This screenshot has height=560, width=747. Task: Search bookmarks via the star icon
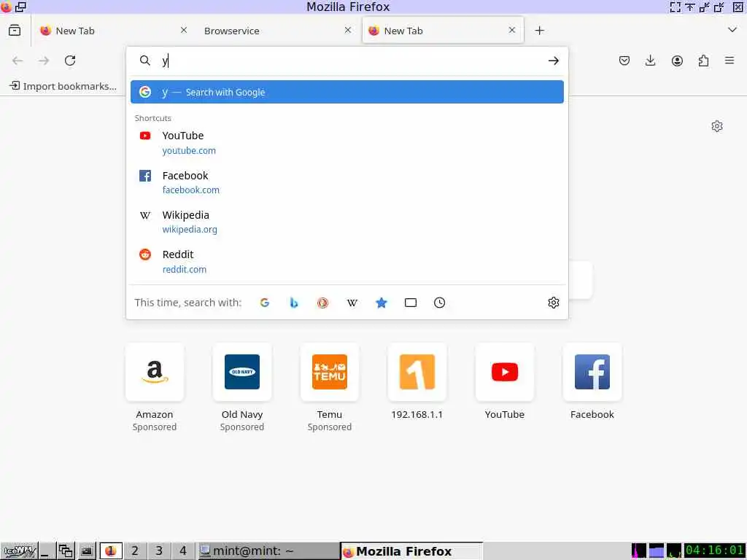(381, 303)
